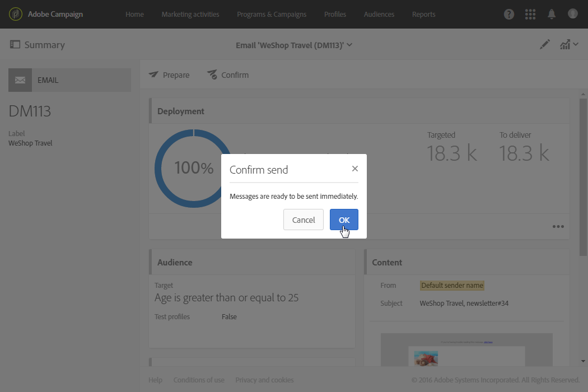Click the Prepare button label

(176, 75)
